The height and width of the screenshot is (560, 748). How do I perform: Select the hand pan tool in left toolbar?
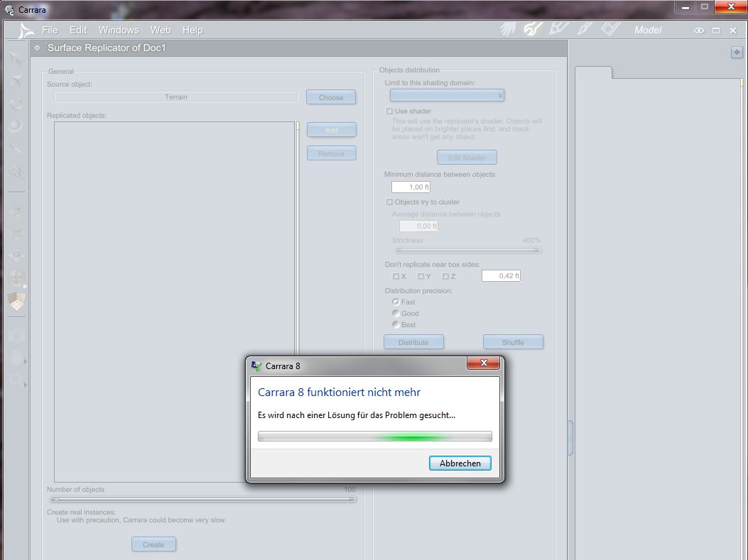click(16, 358)
